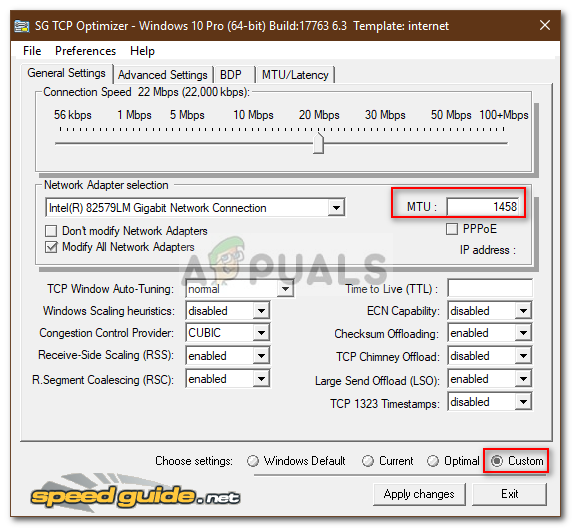This screenshot has height=528, width=572.
Task: Click the Time to Live (TTL) input field
Action: [490, 289]
